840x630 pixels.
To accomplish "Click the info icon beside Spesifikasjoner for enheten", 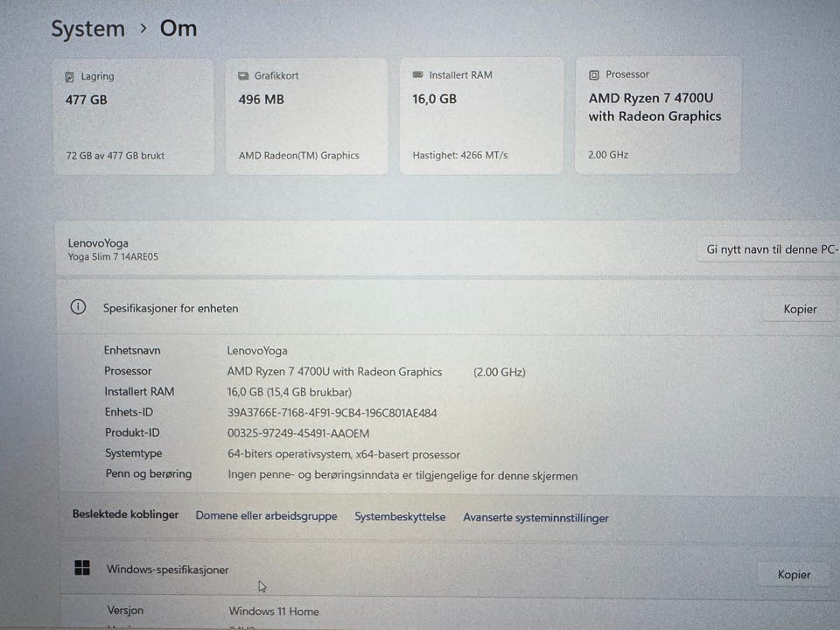I will tap(78, 307).
